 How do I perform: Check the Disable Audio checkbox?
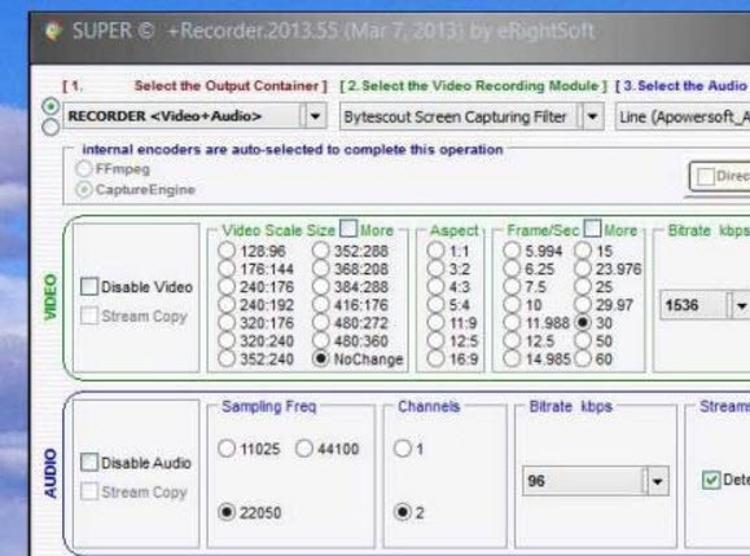(x=89, y=463)
